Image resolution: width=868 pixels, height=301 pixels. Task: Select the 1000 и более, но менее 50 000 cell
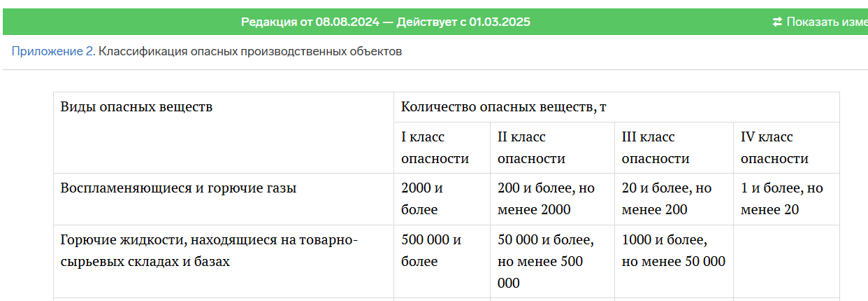673,251
